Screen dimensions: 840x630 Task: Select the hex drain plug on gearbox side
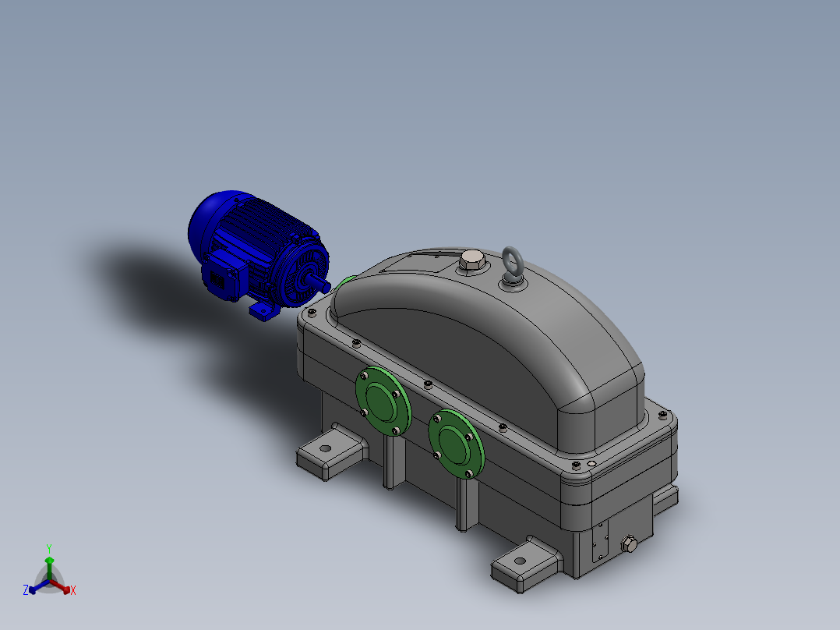629,544
